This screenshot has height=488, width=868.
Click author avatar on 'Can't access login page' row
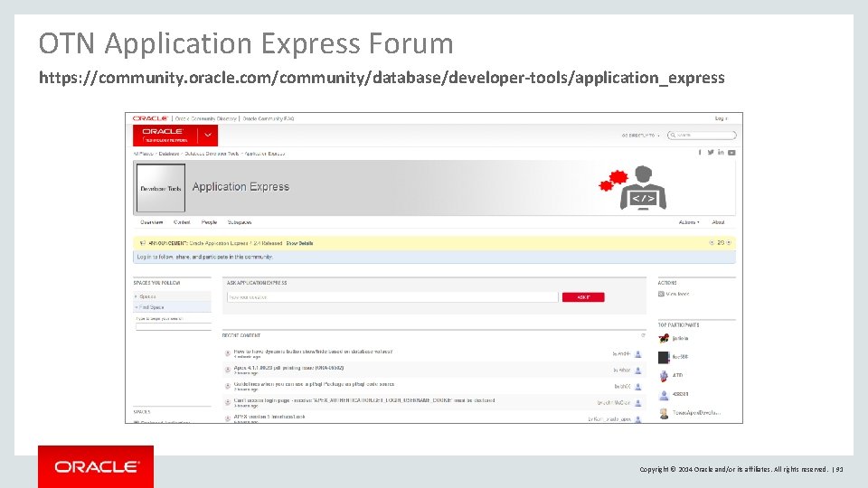point(637,403)
